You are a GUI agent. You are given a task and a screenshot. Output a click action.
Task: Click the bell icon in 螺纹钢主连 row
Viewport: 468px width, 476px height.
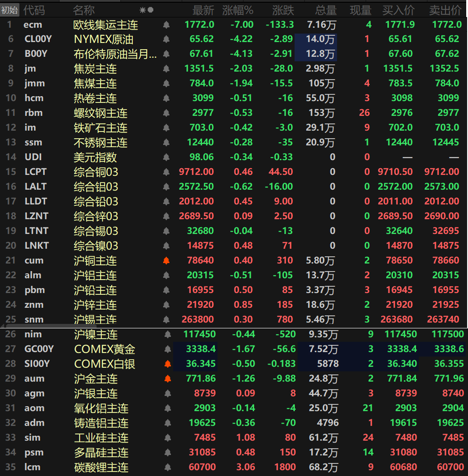(x=166, y=113)
